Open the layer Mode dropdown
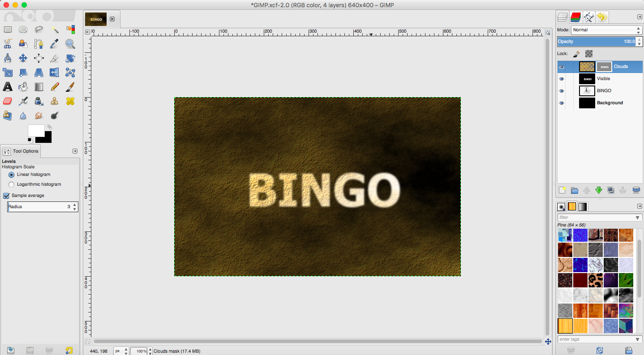The image size is (644, 355). click(x=607, y=30)
